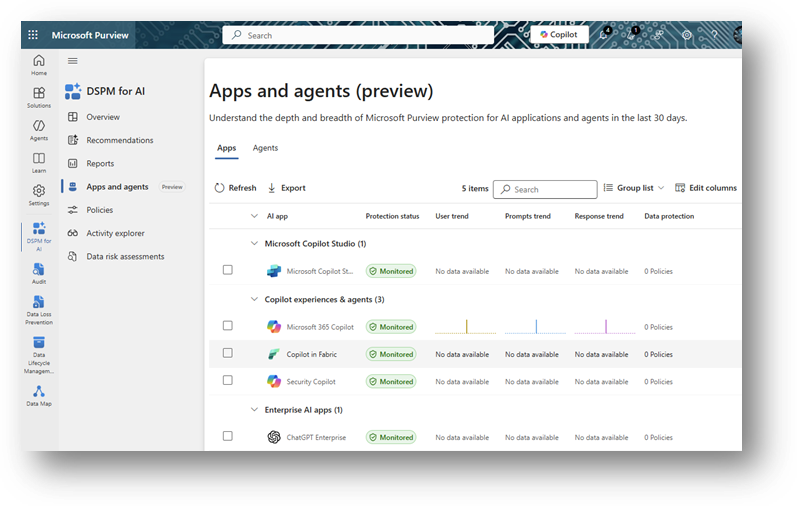
Task: Click 0 Policies in the Copilot in Fabric row
Action: coord(658,354)
